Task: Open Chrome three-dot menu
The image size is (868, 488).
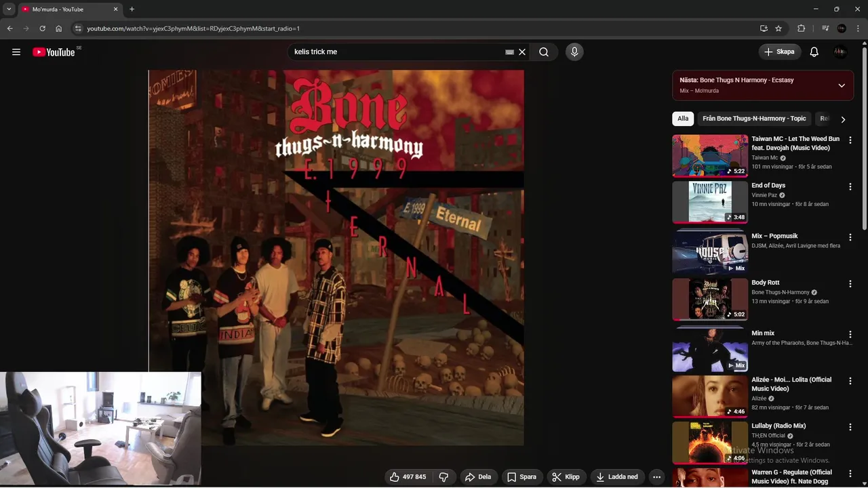Action: [x=858, y=28]
